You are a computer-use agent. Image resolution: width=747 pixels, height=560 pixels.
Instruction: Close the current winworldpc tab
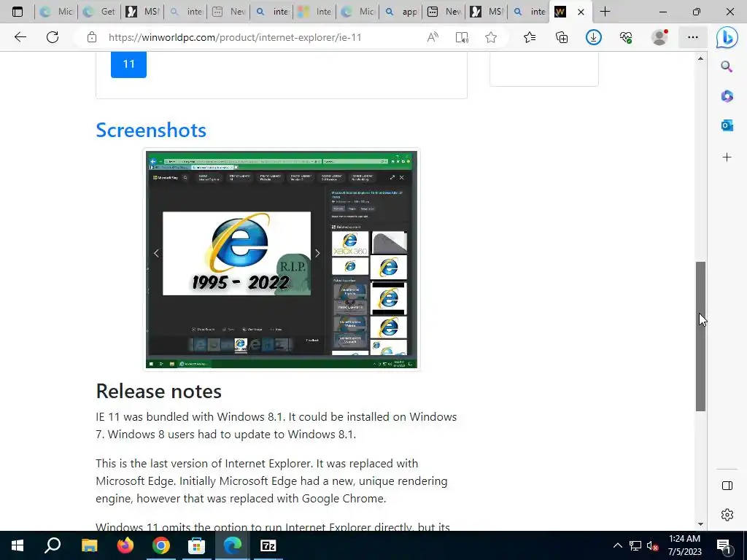tap(581, 12)
